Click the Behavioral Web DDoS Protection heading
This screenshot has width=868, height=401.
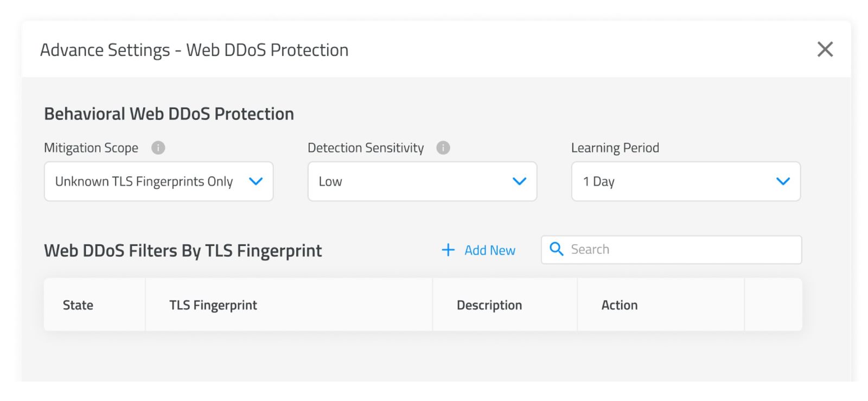click(x=169, y=114)
